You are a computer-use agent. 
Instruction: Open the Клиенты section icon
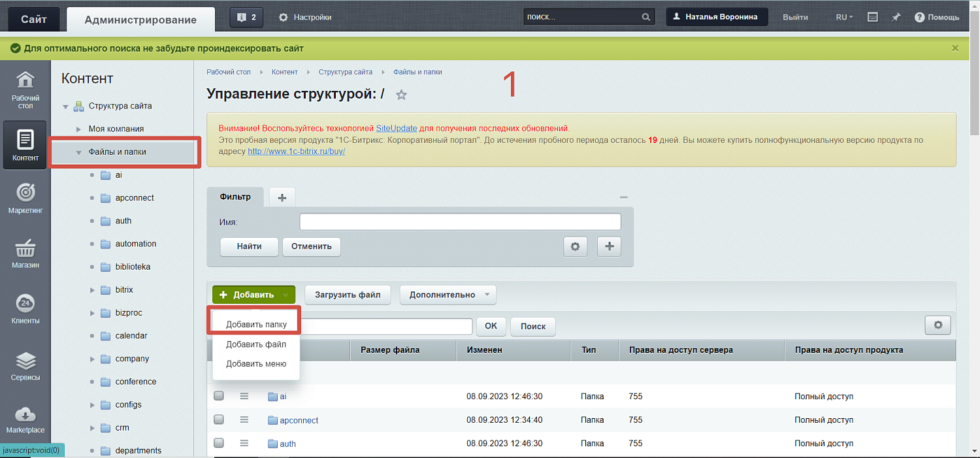tap(25, 307)
